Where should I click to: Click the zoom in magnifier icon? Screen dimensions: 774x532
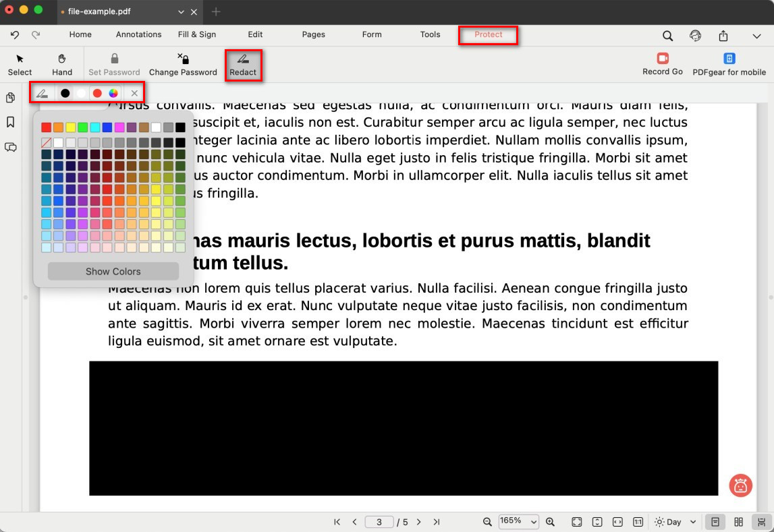point(550,522)
